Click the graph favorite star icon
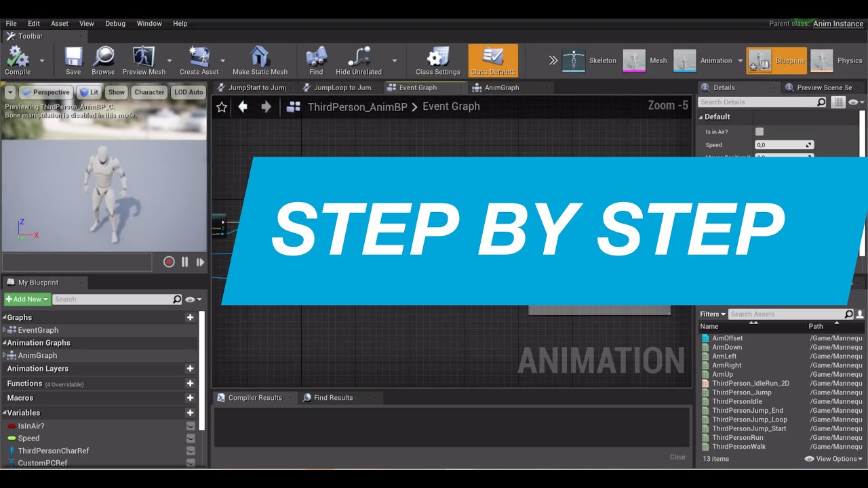The width and height of the screenshot is (868, 488). point(222,106)
